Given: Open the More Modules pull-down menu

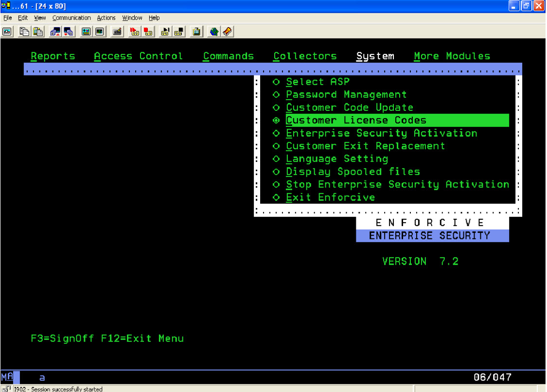Looking at the screenshot, I should 452,56.
